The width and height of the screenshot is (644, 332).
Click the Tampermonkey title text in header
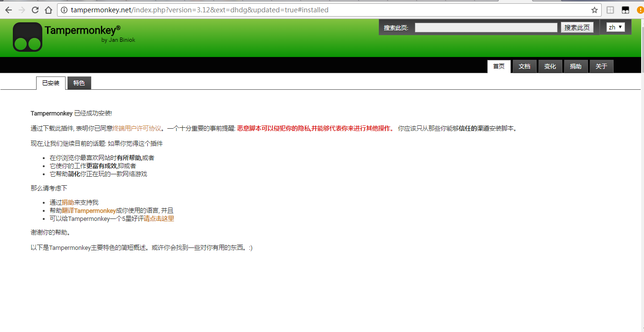[x=82, y=30]
